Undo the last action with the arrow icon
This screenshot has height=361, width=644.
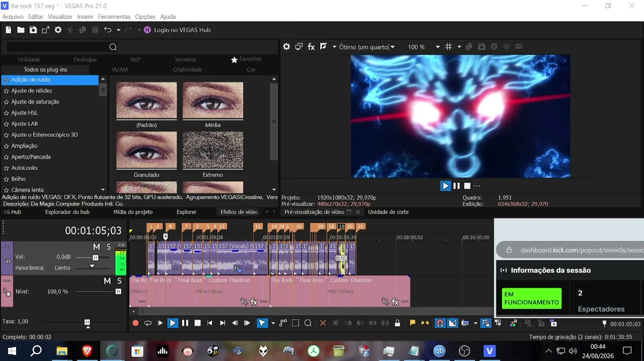pos(107,30)
